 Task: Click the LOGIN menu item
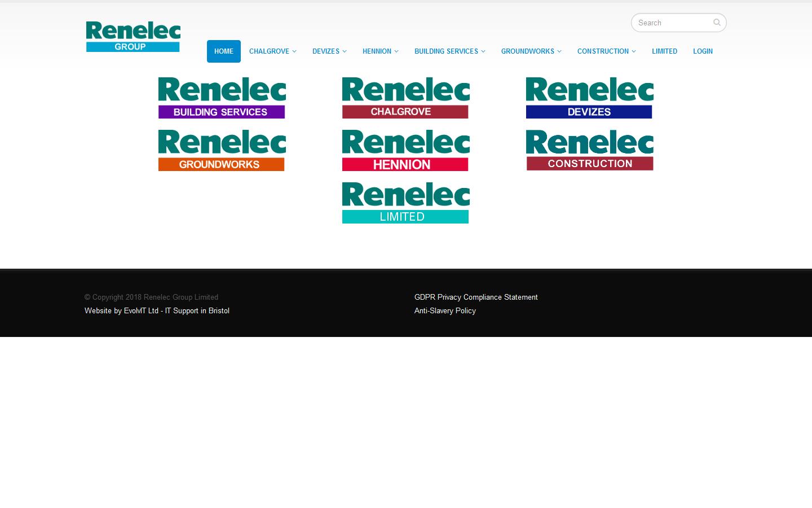click(703, 51)
